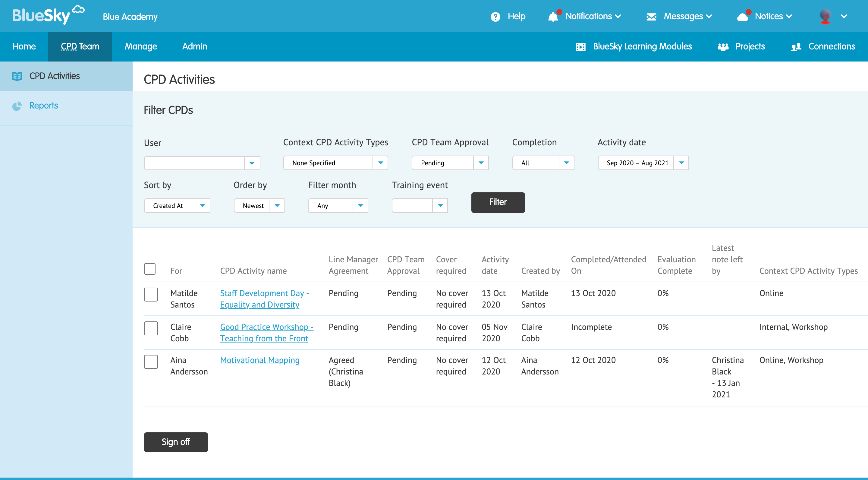Expand the user account menu chevron
Viewport: 868px width, 480px height.
tap(844, 17)
